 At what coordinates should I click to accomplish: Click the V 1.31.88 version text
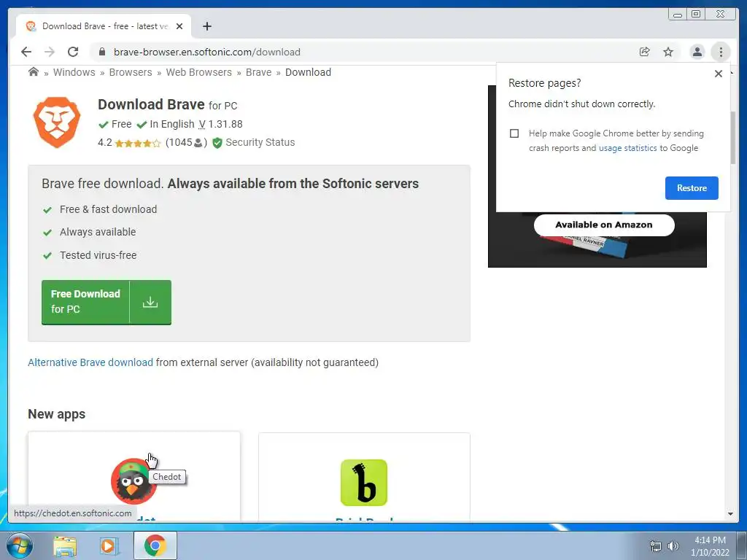click(220, 124)
